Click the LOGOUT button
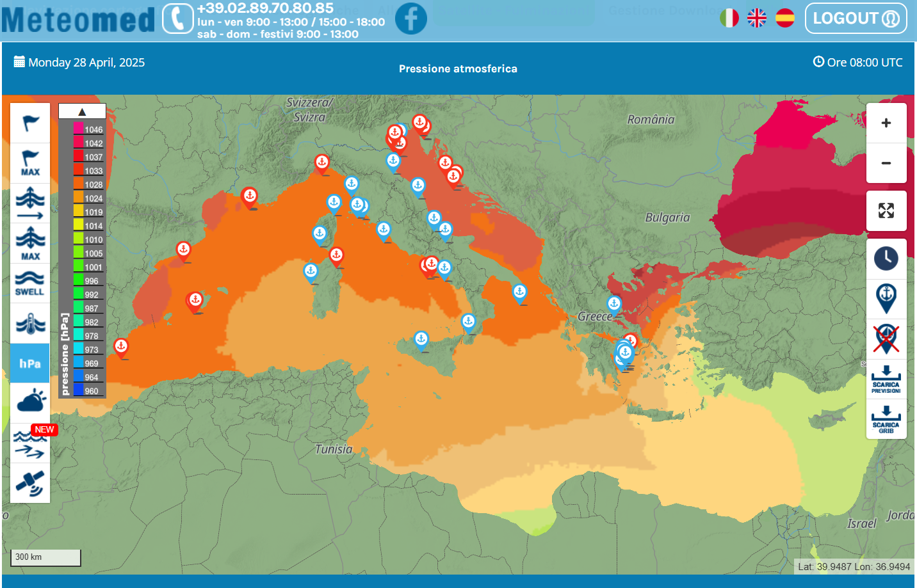The image size is (917, 588). pos(856,19)
